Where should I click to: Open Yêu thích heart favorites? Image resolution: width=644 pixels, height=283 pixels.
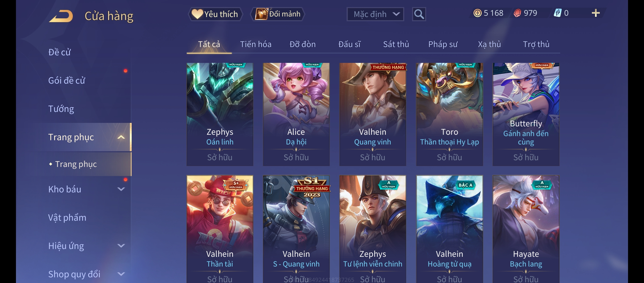[215, 14]
